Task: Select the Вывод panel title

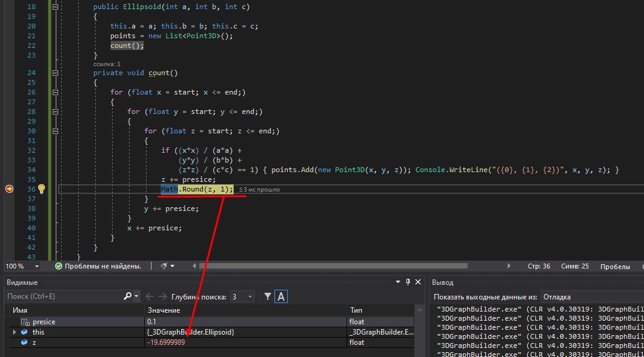Action: coord(442,282)
